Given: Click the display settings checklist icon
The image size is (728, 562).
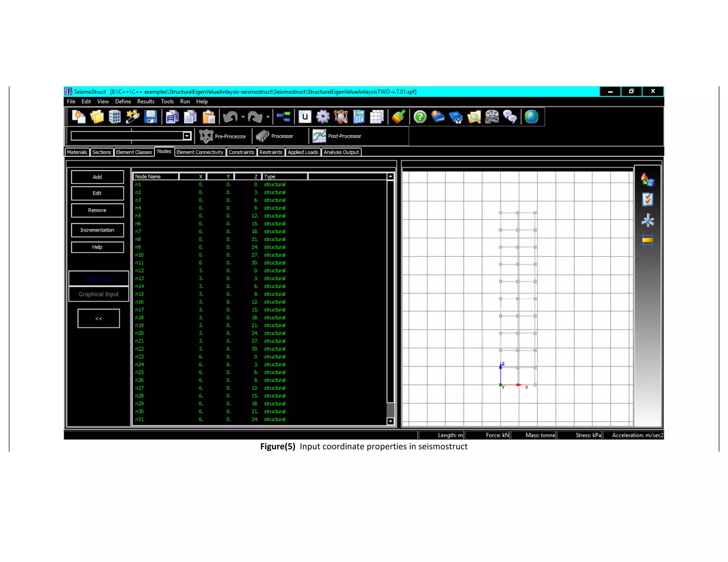Looking at the screenshot, I should point(647,200).
